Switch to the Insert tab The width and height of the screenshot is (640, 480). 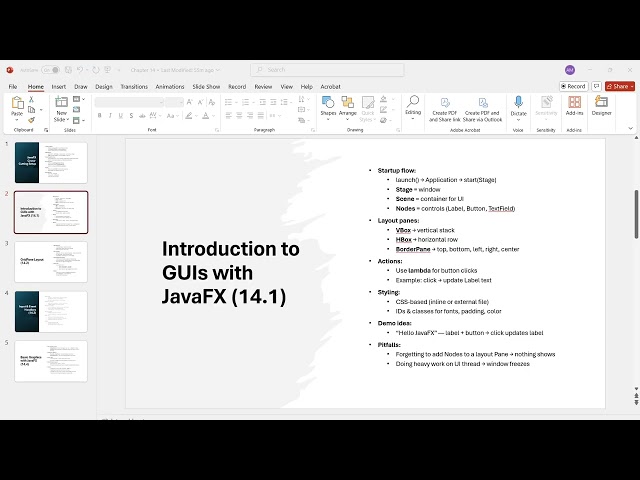[x=59, y=87]
